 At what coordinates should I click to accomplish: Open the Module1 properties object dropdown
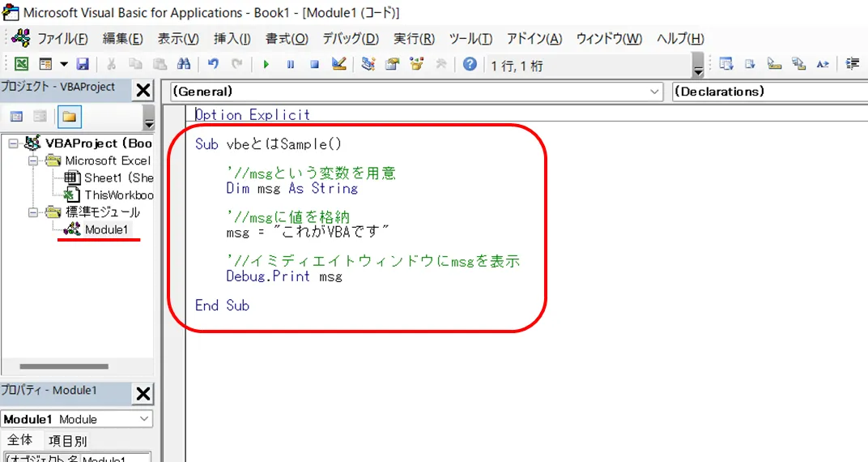click(143, 419)
